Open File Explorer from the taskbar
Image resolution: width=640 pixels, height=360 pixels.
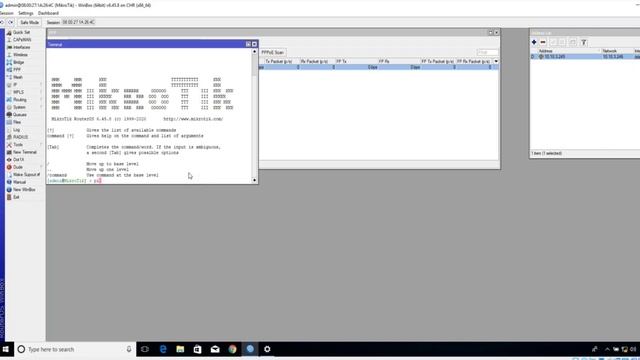180,349
